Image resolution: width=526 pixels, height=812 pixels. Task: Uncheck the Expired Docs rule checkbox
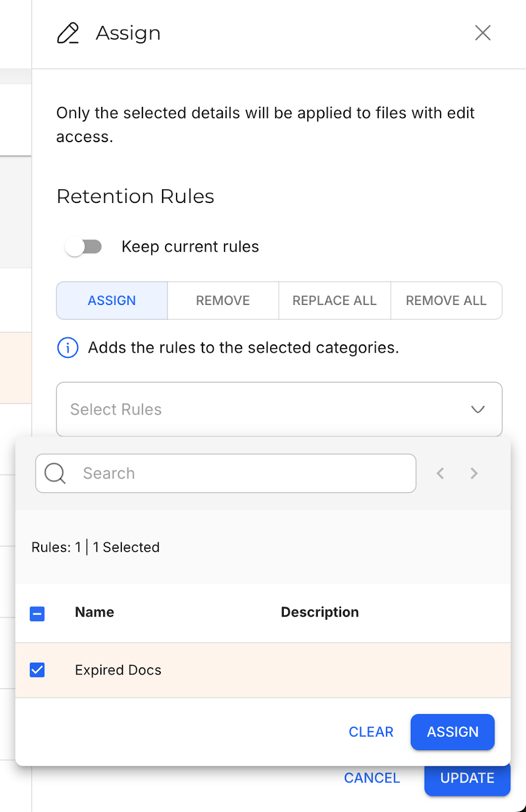coord(38,670)
